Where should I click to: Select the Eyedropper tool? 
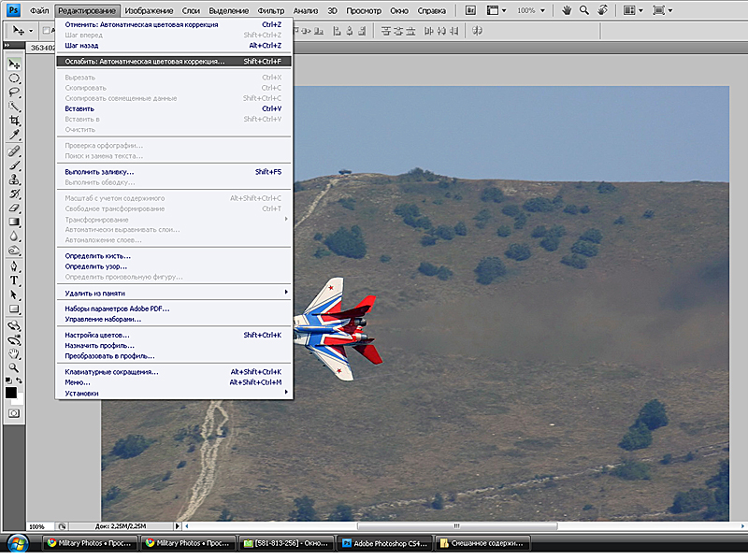[x=14, y=135]
